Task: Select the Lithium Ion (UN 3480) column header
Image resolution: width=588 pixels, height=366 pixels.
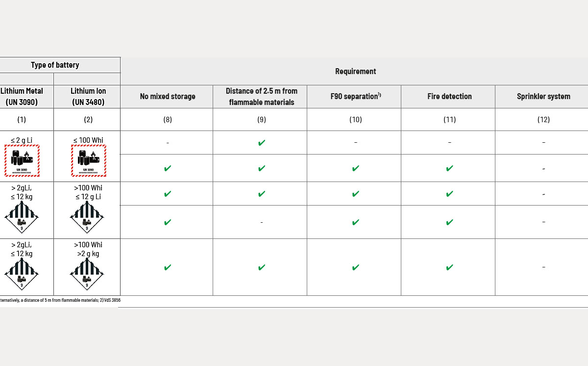Action: [88, 97]
